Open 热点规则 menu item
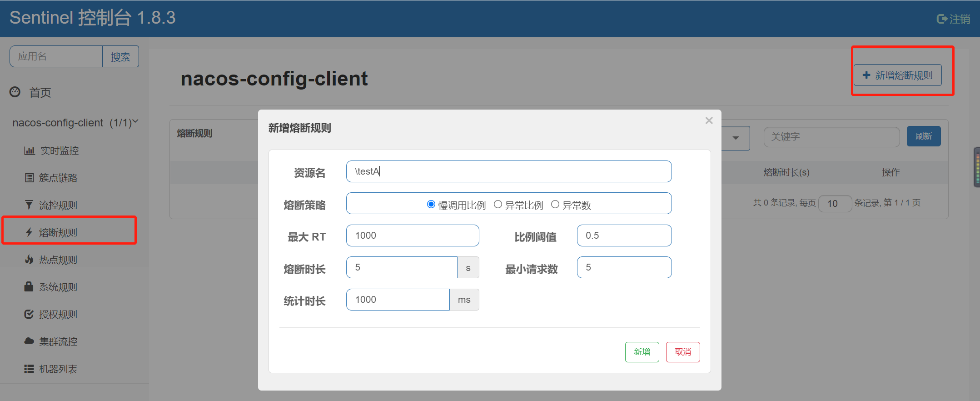 (x=58, y=260)
